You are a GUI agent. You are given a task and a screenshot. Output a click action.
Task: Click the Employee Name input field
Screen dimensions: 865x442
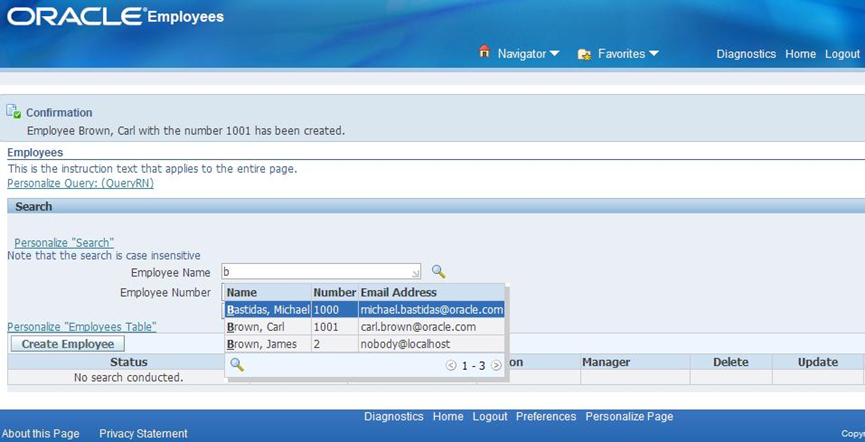coord(321,271)
